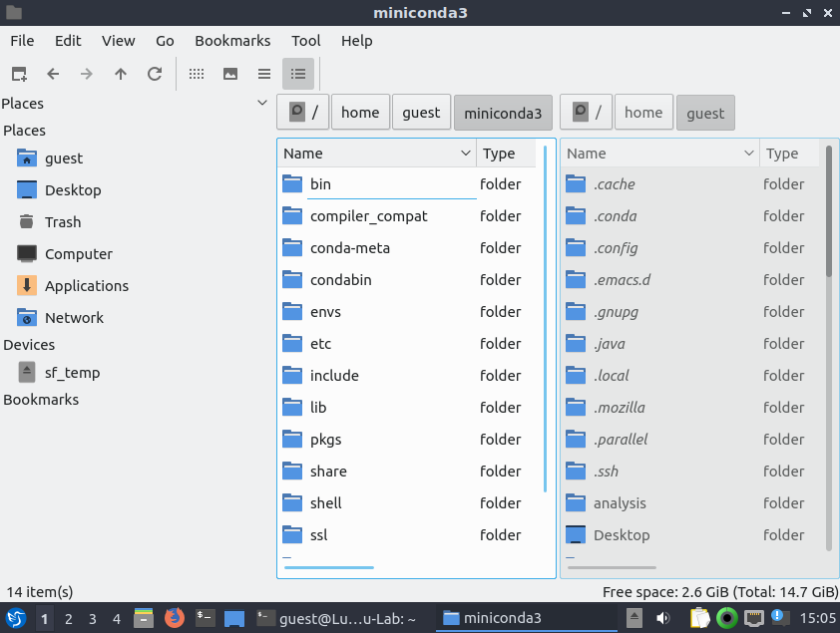Sort miniconda3 pane by Name column
The image size is (840, 633).
tap(377, 154)
